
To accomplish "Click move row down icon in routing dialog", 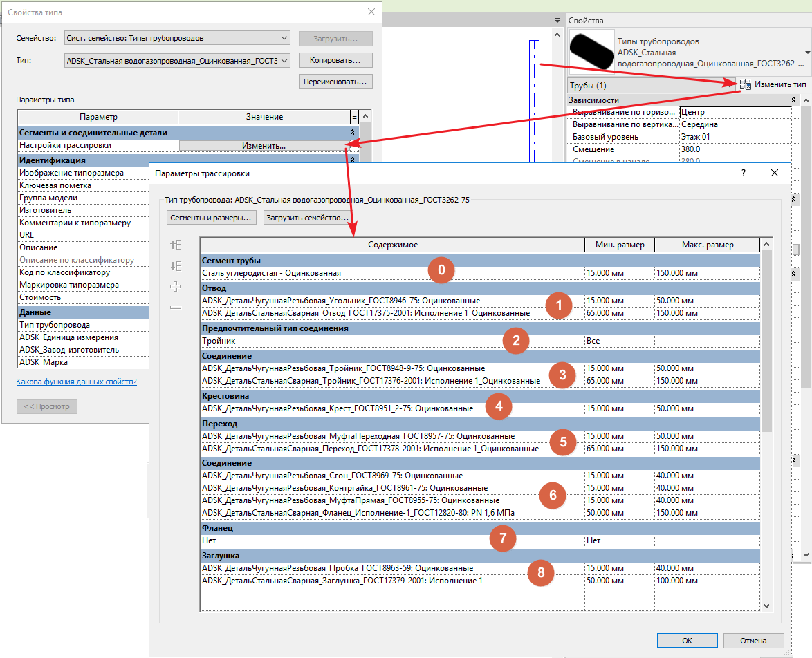I will point(176,266).
